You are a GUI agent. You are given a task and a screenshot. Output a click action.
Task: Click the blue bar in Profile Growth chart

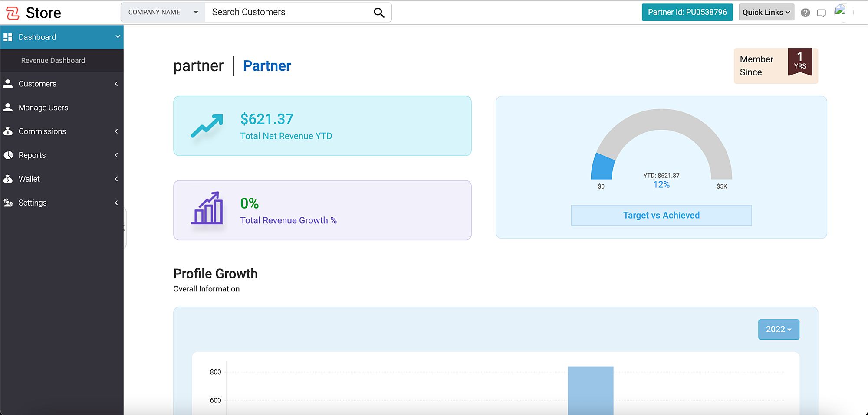(x=591, y=390)
